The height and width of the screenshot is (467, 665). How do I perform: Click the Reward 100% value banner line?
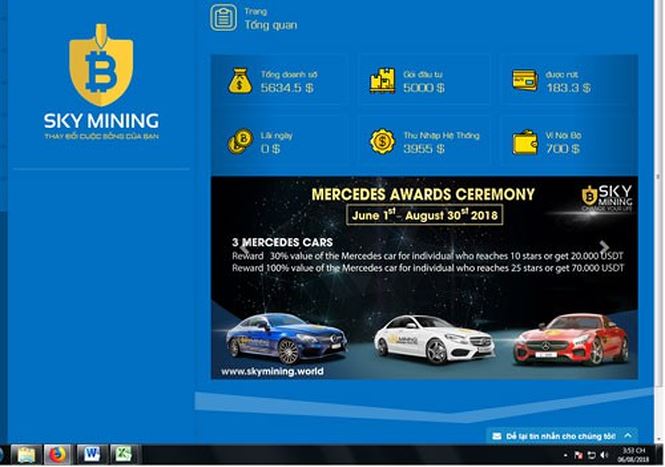point(428,268)
